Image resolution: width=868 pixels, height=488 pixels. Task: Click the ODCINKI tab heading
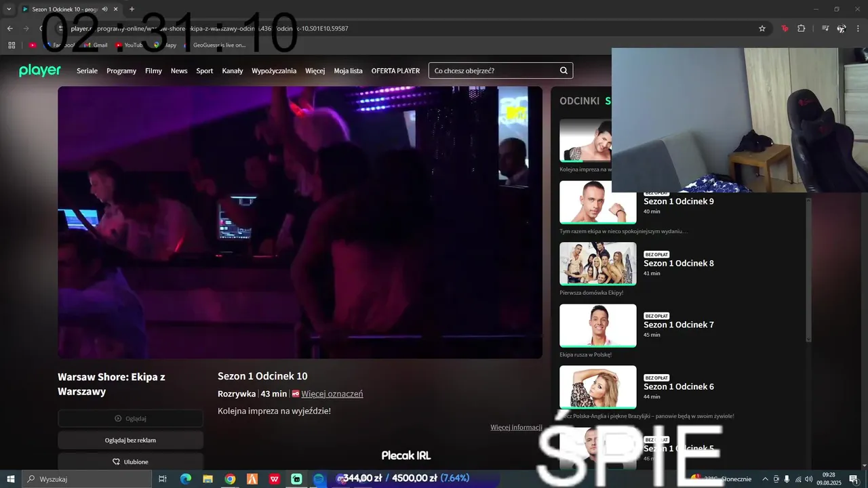click(x=579, y=101)
